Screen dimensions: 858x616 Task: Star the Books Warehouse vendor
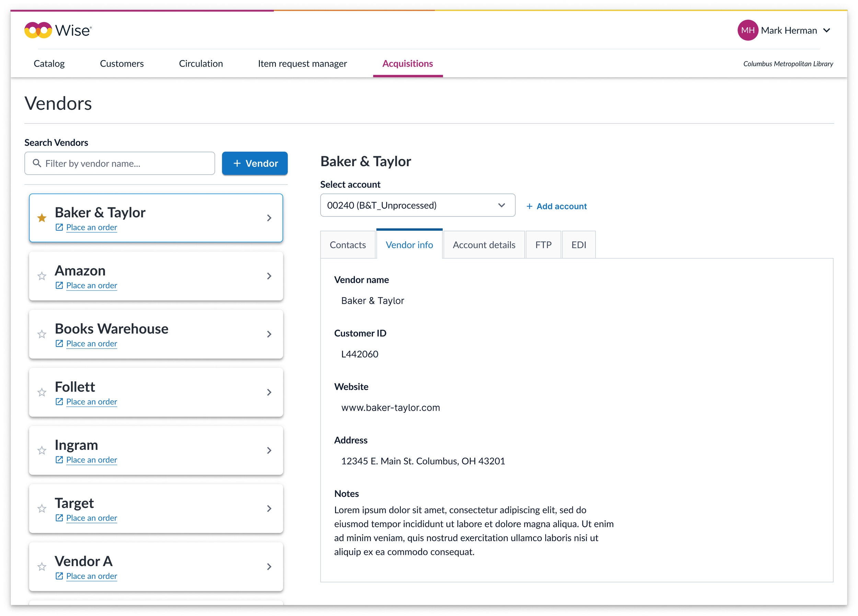[42, 334]
